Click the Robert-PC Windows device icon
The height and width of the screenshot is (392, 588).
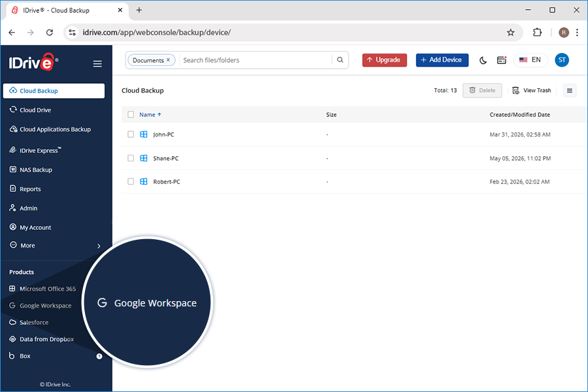[x=144, y=182]
